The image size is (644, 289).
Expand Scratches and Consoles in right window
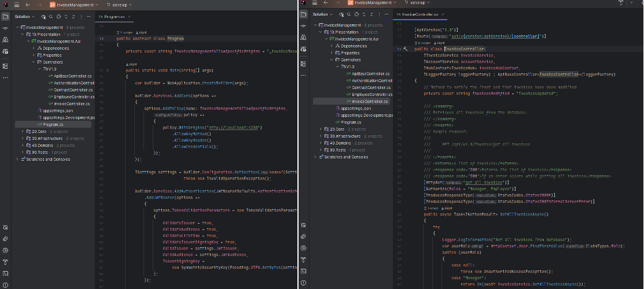(315, 157)
